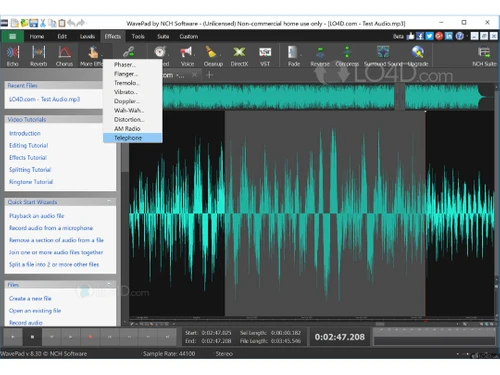Viewport: 500px width, 375px height.
Task: Open the Effects Tutorial link
Action: tap(28, 157)
